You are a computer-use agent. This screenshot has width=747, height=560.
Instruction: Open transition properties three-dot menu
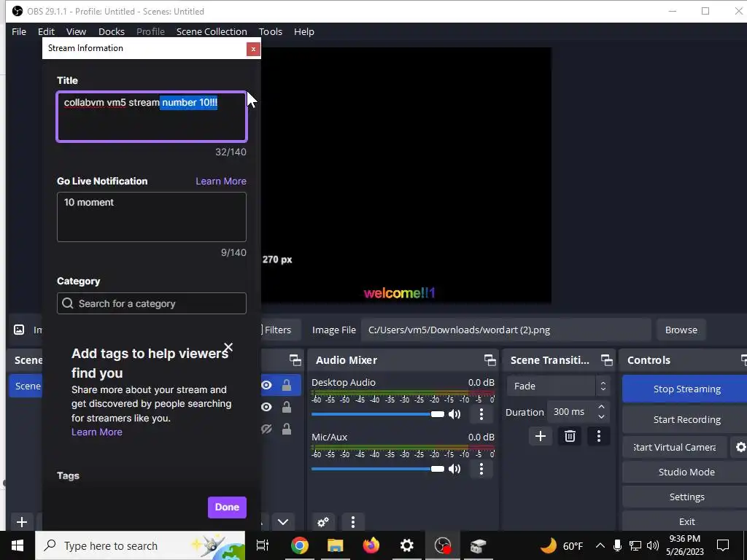(599, 436)
